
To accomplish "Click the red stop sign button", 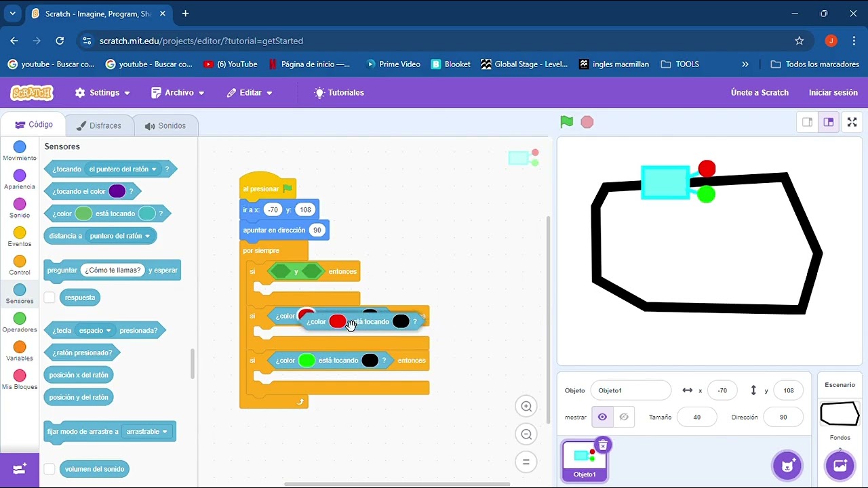I will 587,122.
